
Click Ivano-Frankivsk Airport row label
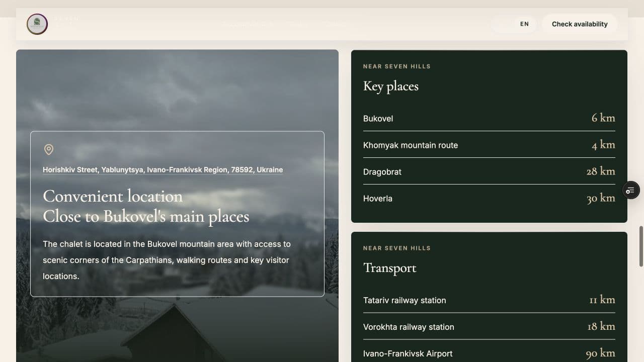click(408, 354)
